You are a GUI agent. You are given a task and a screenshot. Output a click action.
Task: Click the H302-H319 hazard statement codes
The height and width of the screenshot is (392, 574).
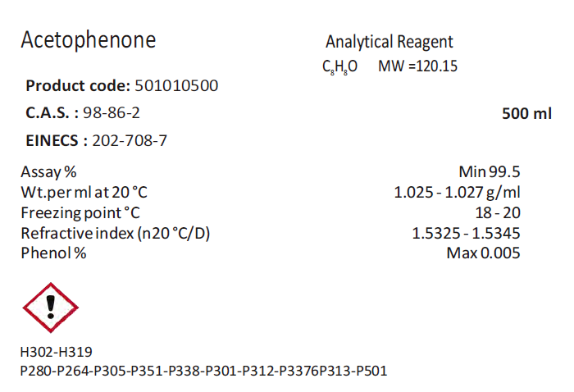click(57, 353)
